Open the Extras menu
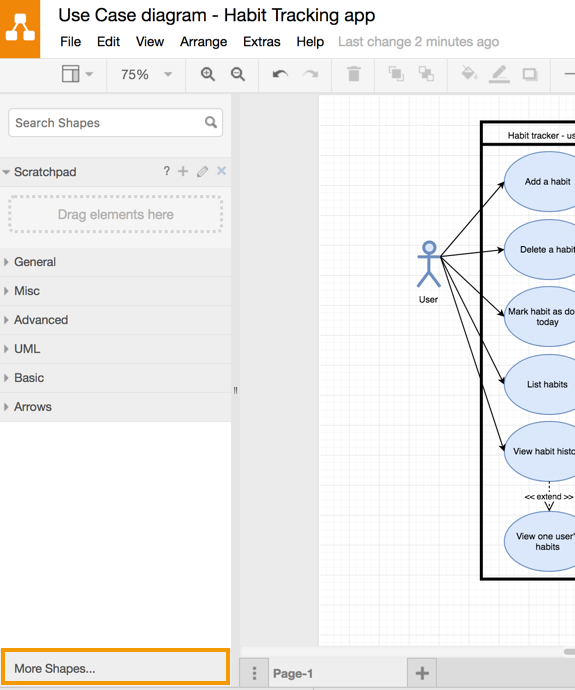The image size is (575, 690). click(262, 42)
